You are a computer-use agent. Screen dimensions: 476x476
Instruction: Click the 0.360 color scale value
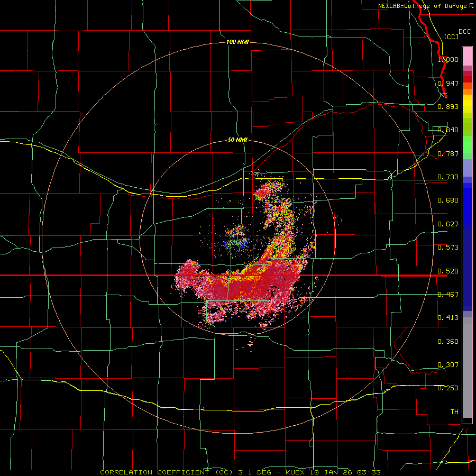click(x=448, y=342)
